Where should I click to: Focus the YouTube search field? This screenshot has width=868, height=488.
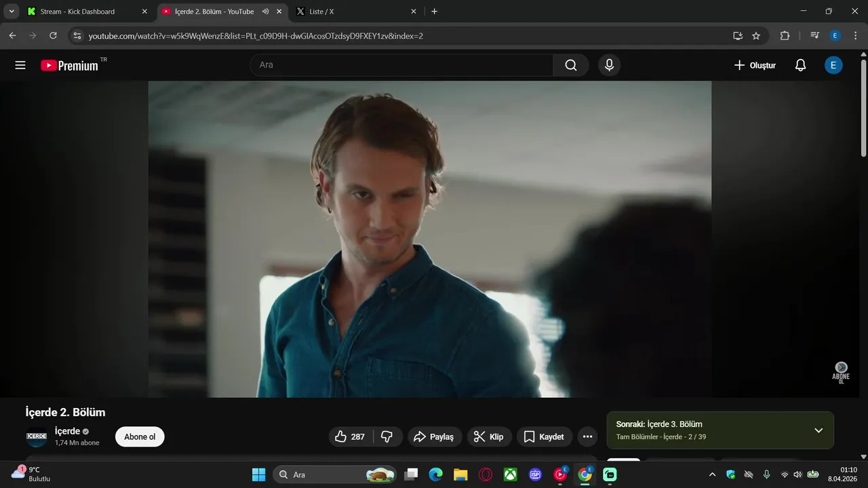point(401,65)
